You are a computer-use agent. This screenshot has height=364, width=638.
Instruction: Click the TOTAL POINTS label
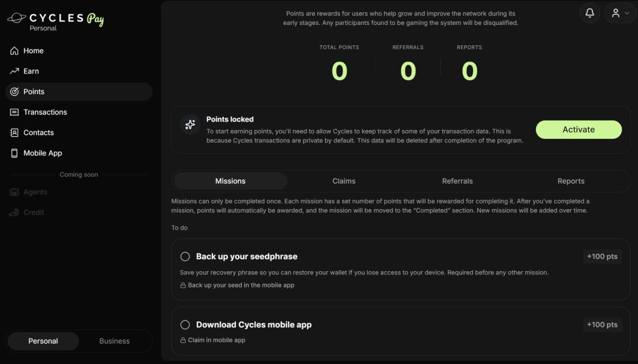340,47
